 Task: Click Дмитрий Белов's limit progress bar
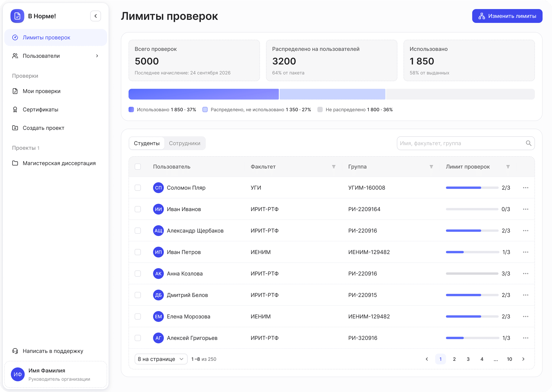pyautogui.click(x=472, y=295)
